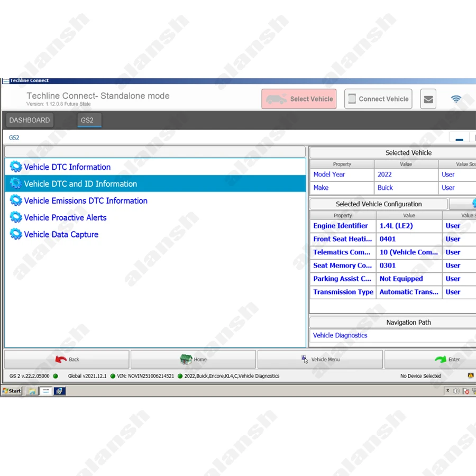Minimize the GS2 panel with dash button
476x476 pixels.
459,138
